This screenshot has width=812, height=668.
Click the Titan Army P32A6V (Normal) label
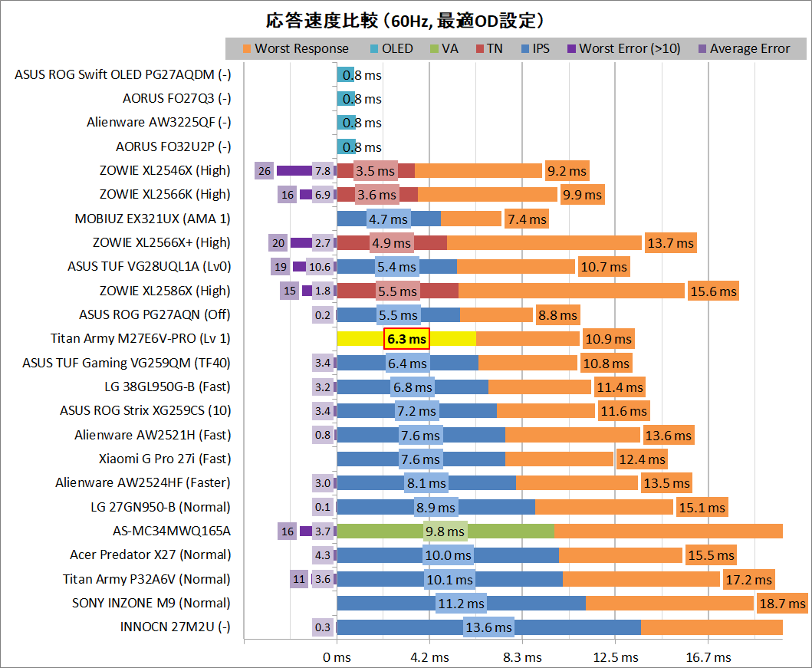pos(146,579)
